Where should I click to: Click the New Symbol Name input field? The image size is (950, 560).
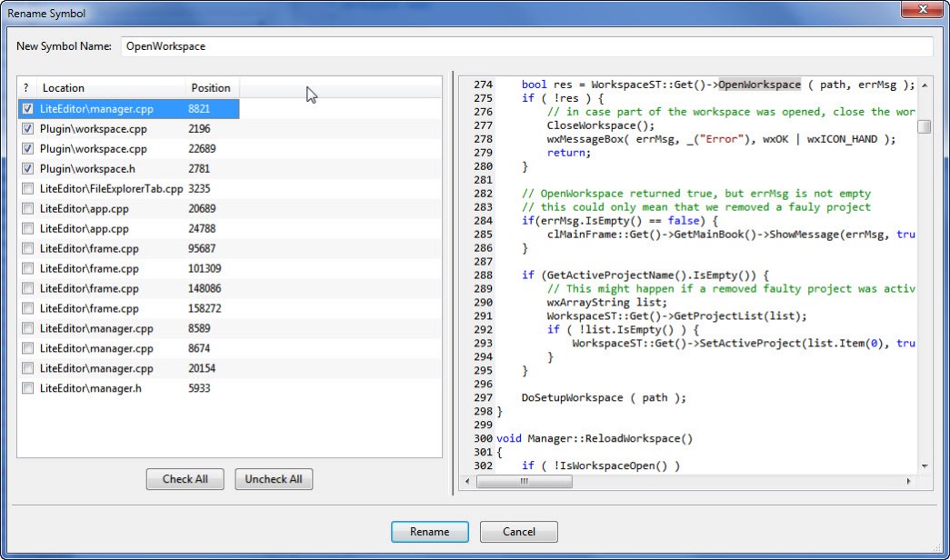pos(526,46)
